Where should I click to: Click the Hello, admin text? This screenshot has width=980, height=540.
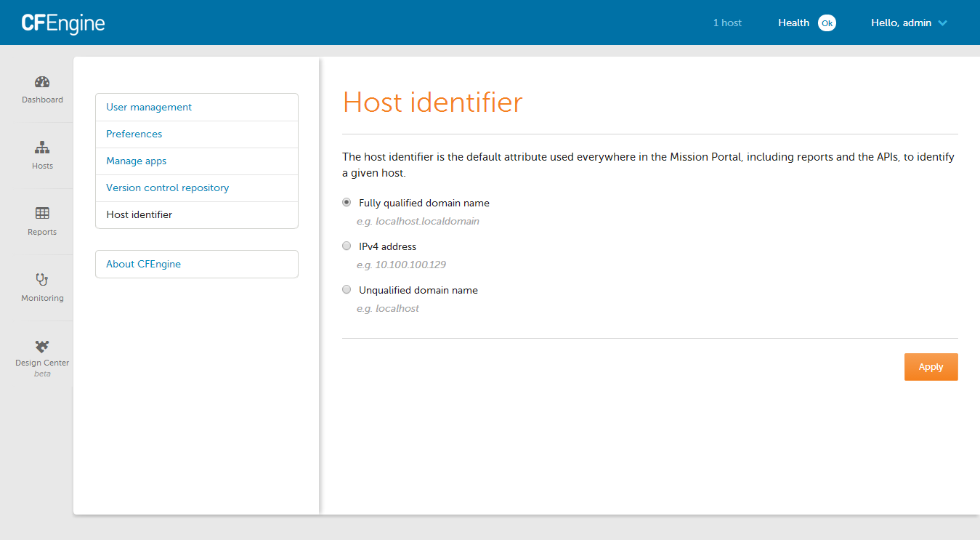(x=901, y=23)
